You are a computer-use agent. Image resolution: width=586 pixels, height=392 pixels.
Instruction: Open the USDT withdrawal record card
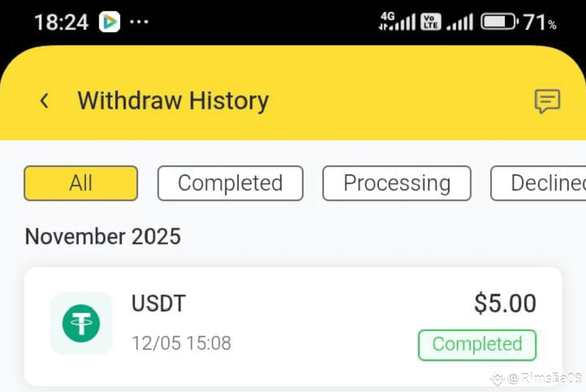(294, 326)
